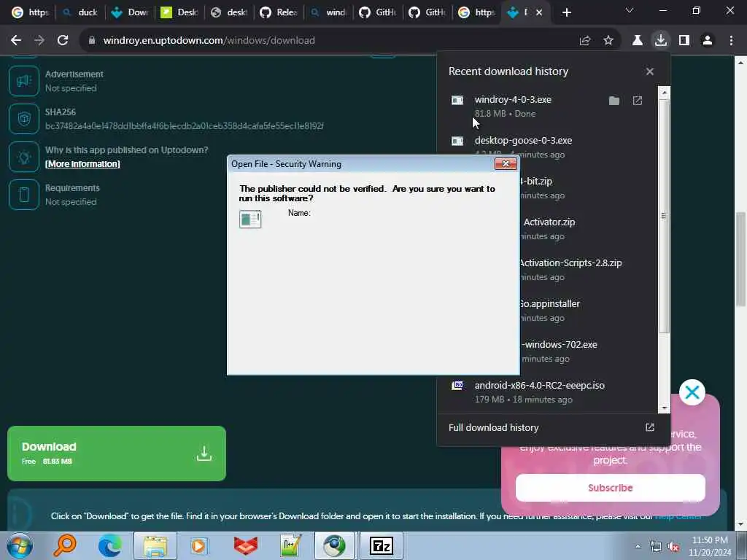The height and width of the screenshot is (560, 747).
Task: Click the address bar URL
Action: (x=209, y=41)
